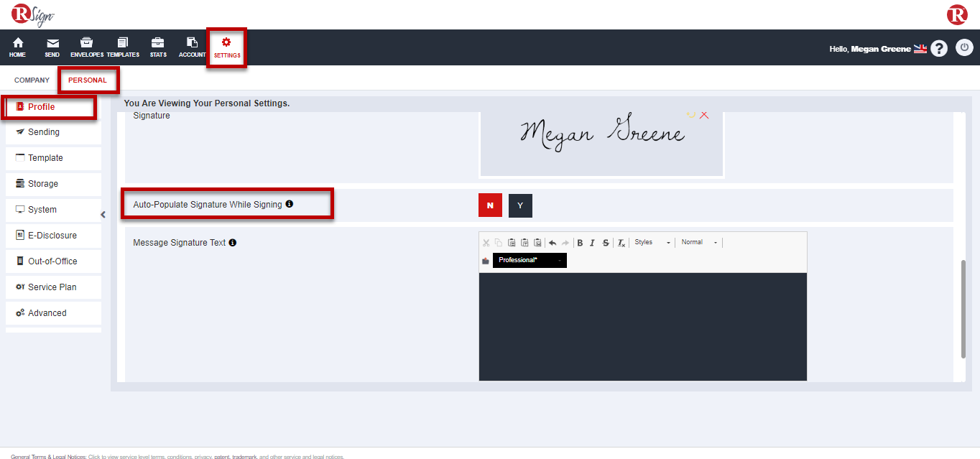Image resolution: width=980 pixels, height=459 pixels.
Task: Click the power logout icon
Action: click(964, 48)
